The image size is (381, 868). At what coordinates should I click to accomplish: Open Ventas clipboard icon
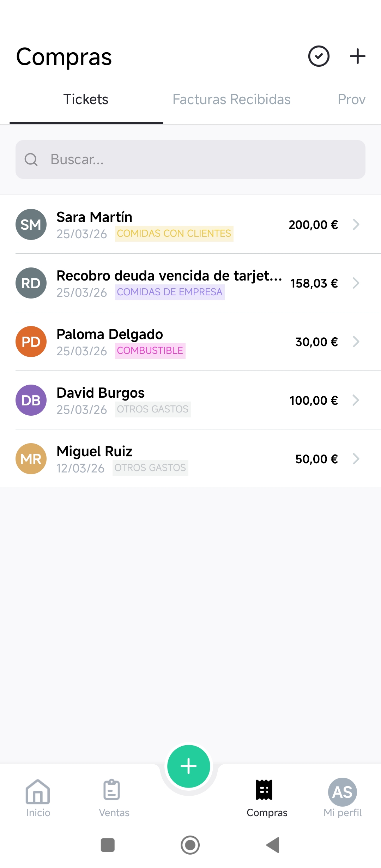[112, 790]
